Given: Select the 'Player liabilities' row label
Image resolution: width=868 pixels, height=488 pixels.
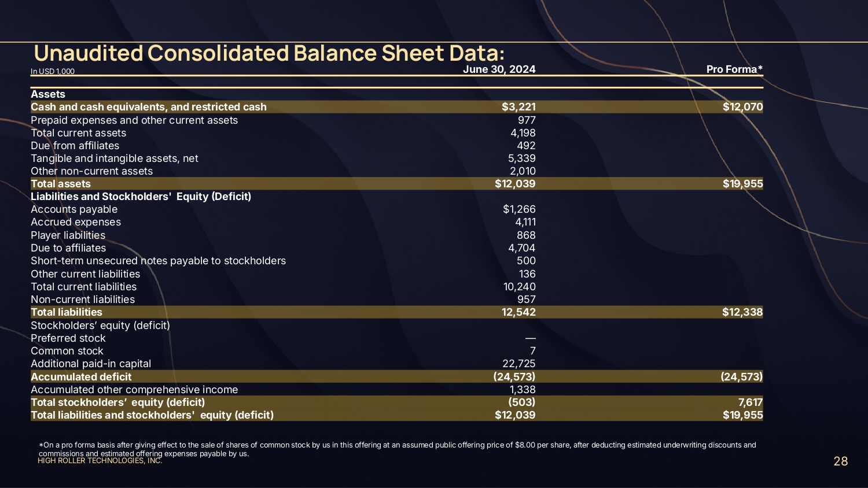Looking at the screenshot, I should [68, 235].
